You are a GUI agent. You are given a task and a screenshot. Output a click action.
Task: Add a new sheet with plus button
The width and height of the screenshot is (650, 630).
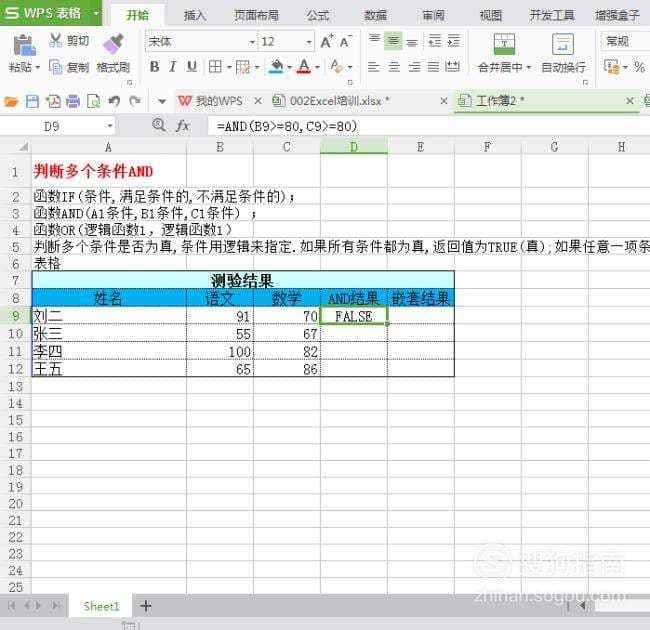146,606
